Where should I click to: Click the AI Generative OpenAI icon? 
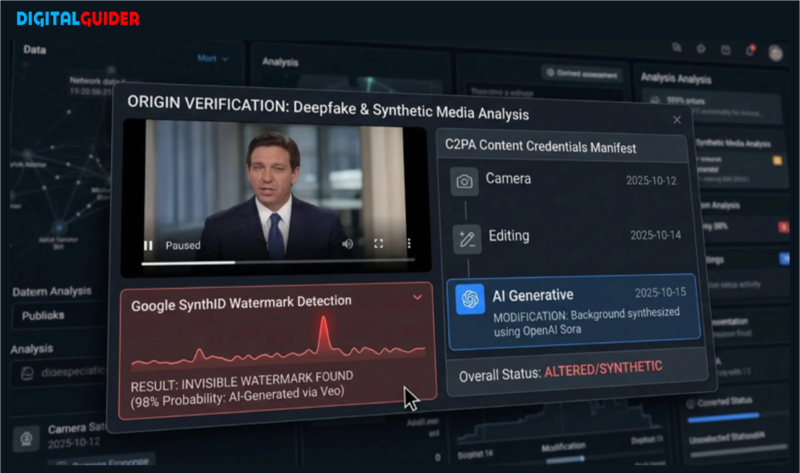coord(470,299)
